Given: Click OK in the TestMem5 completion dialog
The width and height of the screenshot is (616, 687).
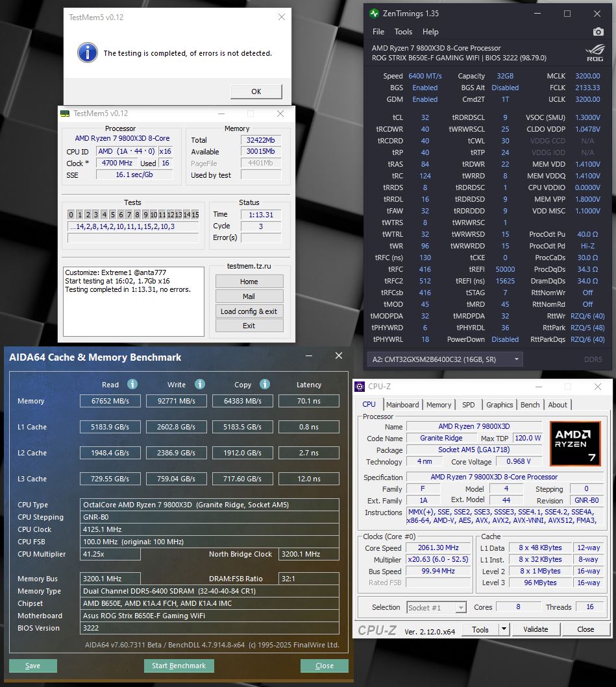Looking at the screenshot, I should (x=256, y=91).
